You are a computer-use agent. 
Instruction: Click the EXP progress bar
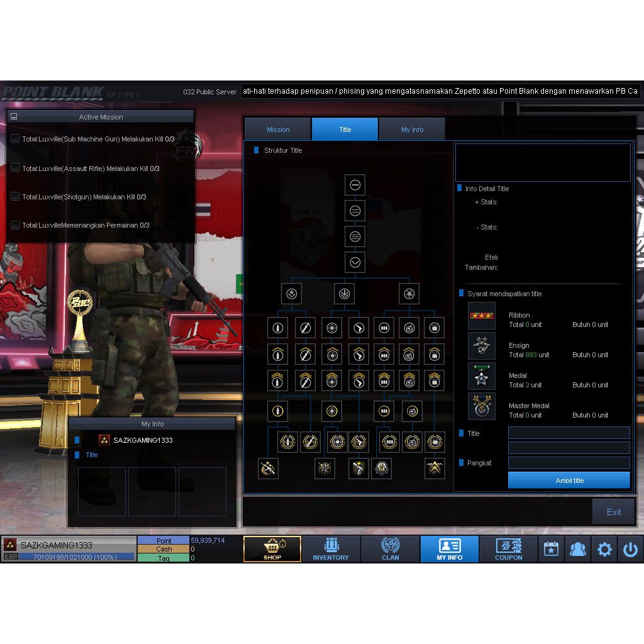(x=76, y=557)
